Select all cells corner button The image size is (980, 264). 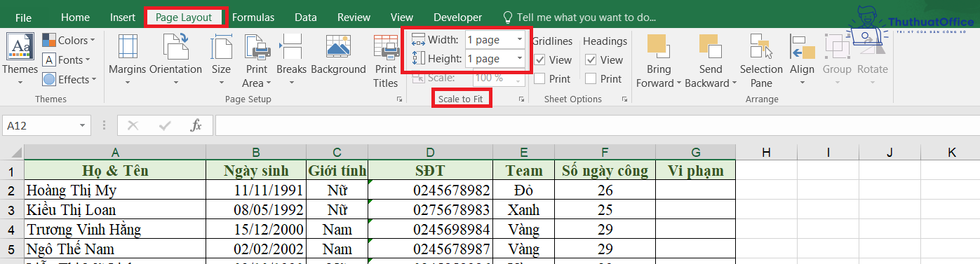click(12, 152)
